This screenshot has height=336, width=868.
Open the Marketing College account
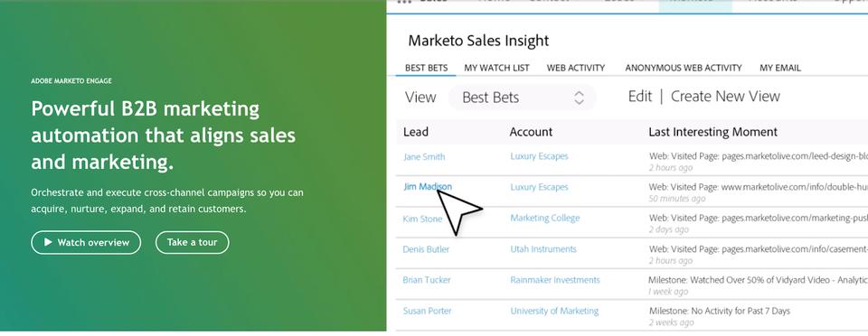(x=544, y=218)
